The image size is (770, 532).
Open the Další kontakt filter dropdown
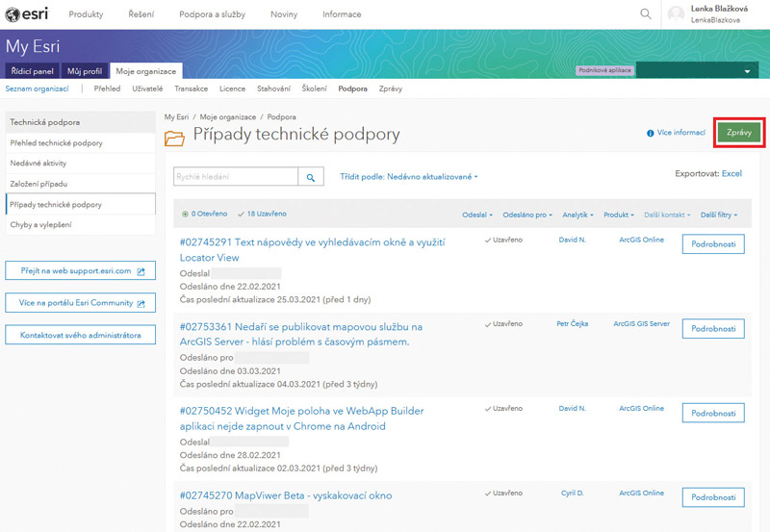pyautogui.click(x=667, y=215)
